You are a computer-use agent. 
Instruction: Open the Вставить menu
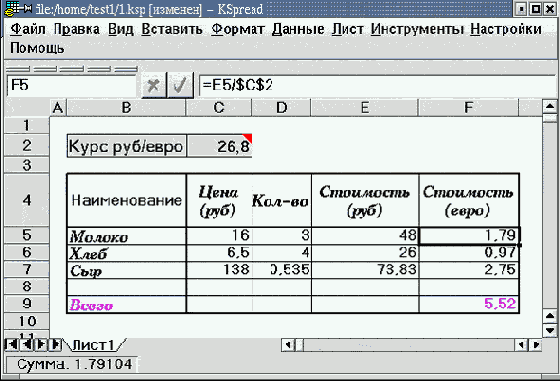[x=172, y=29]
